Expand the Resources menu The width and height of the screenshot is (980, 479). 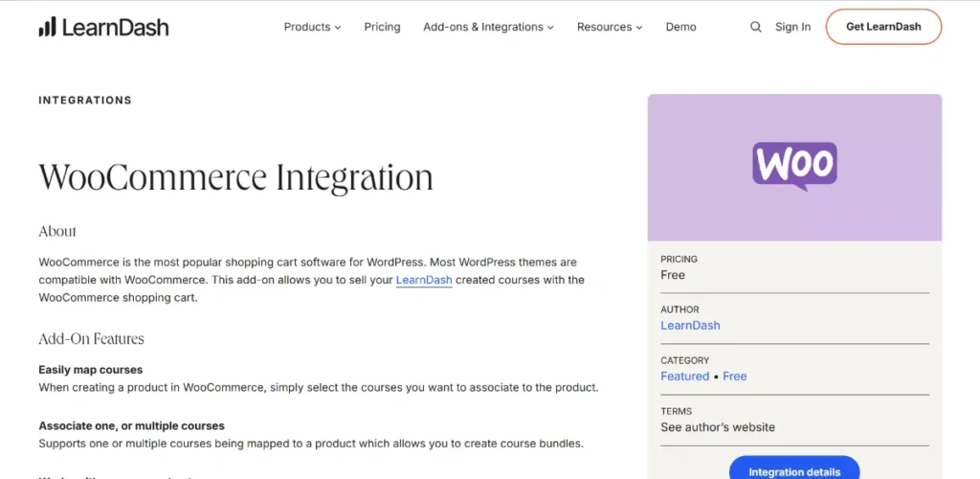(x=610, y=27)
